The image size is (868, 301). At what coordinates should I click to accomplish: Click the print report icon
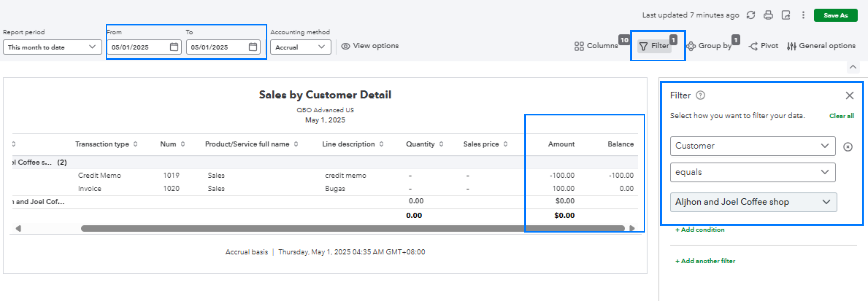[768, 15]
